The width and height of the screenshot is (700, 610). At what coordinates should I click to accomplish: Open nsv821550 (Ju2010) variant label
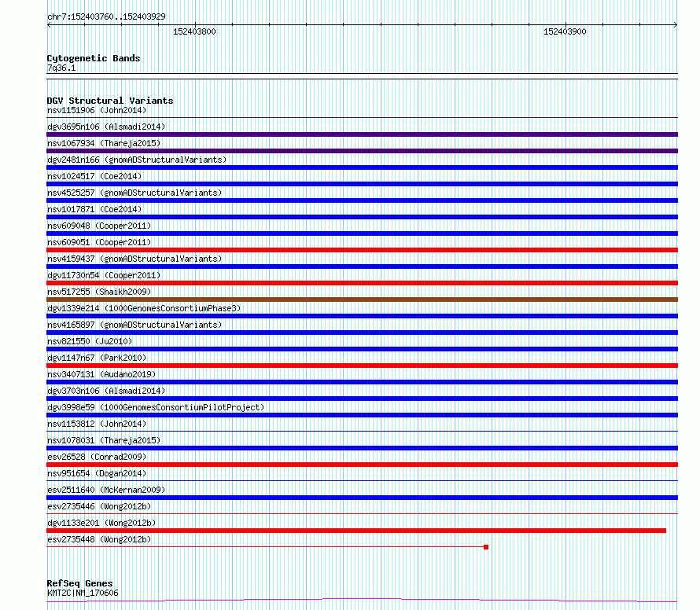[90, 341]
